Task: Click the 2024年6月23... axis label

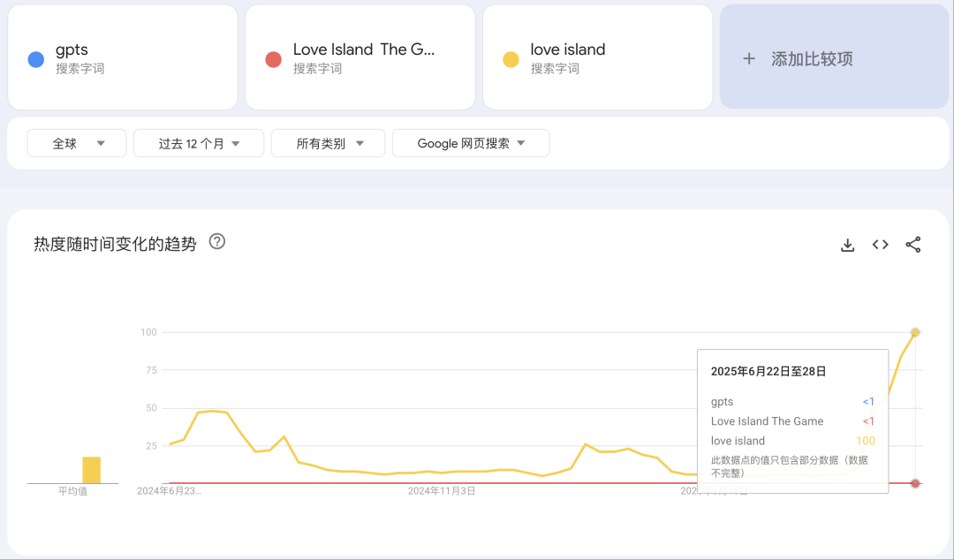Action: tap(169, 491)
